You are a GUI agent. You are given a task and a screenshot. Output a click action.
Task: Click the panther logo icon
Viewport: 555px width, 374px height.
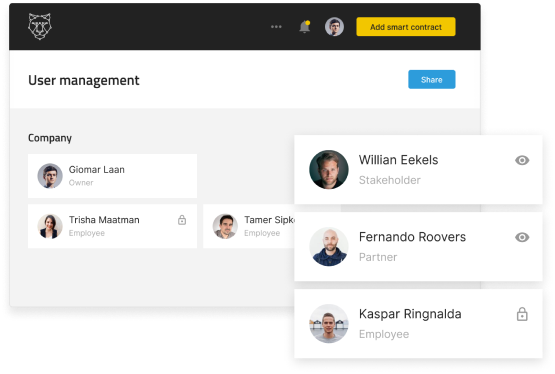pyautogui.click(x=40, y=27)
